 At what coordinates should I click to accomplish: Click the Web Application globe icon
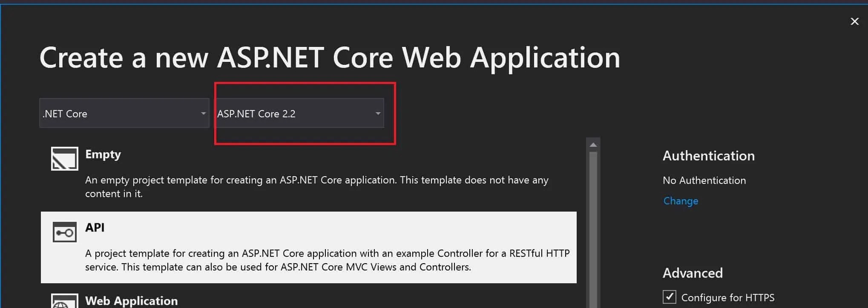[x=65, y=301]
